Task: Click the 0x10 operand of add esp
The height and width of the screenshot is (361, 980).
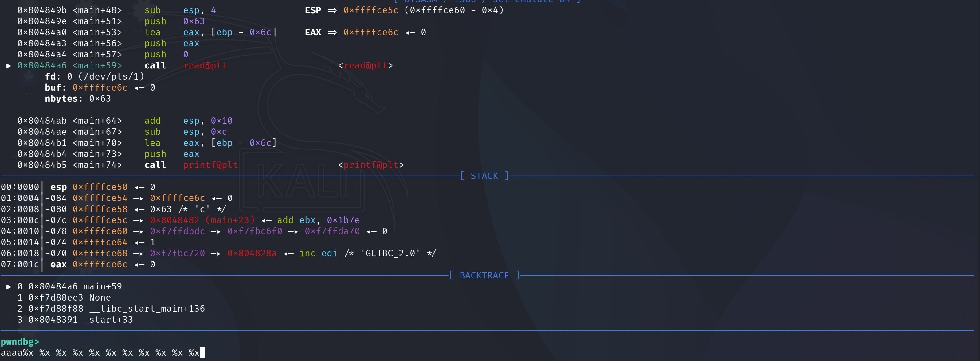Action: click(222, 120)
